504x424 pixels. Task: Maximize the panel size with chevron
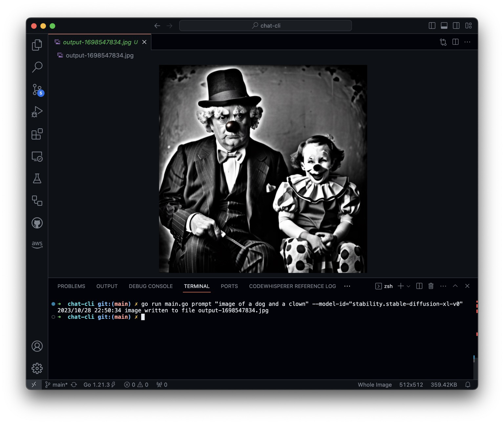click(x=455, y=286)
